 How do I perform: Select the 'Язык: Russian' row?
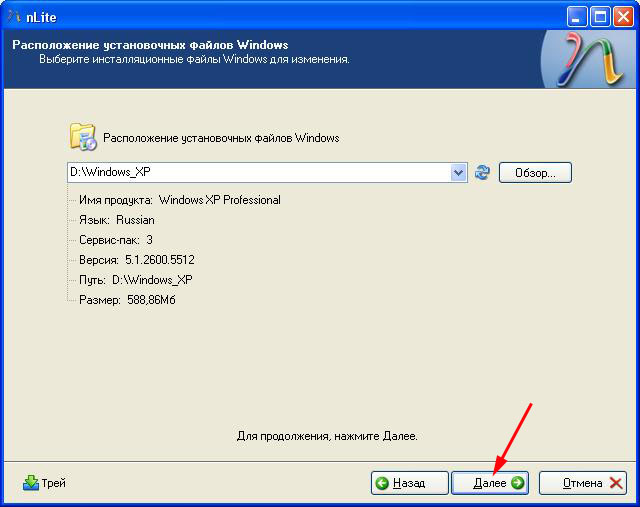[x=117, y=220]
